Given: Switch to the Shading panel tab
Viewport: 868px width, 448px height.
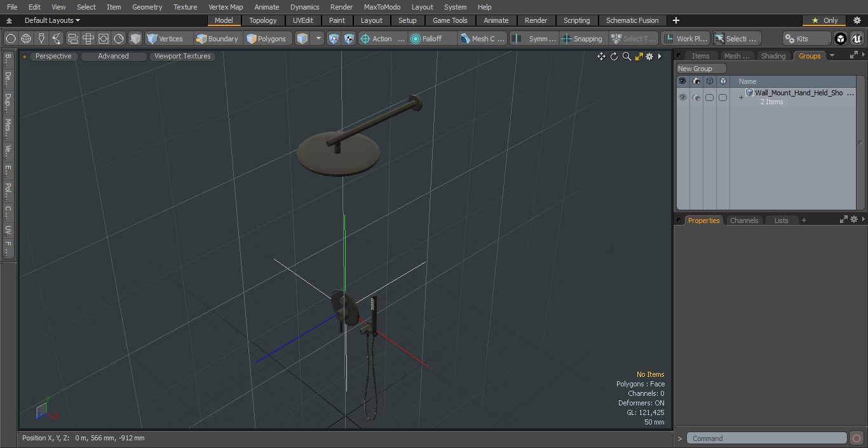Looking at the screenshot, I should 773,56.
